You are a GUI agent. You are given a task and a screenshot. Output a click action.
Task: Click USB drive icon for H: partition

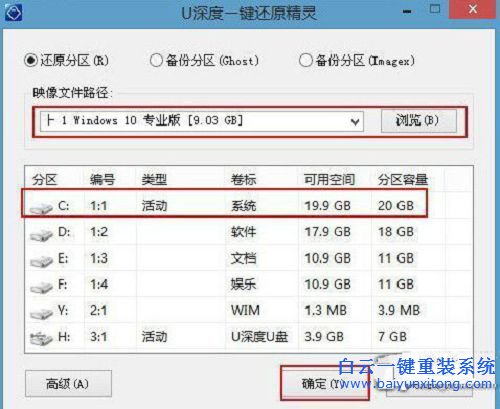[41, 338]
